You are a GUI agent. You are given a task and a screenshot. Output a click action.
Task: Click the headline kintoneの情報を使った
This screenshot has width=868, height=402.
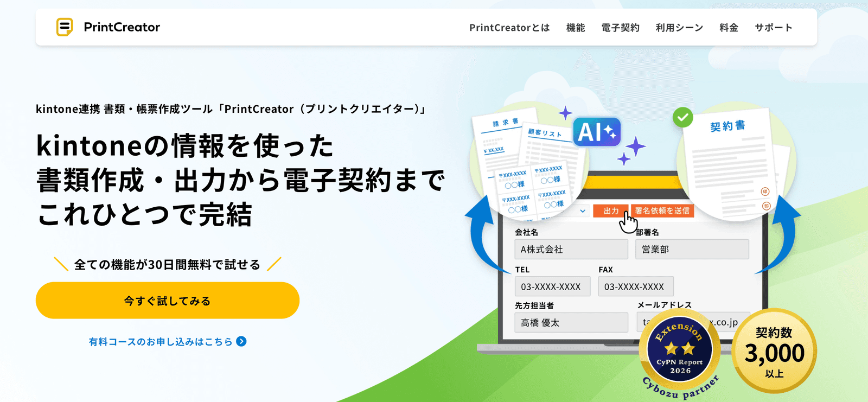[x=185, y=146]
